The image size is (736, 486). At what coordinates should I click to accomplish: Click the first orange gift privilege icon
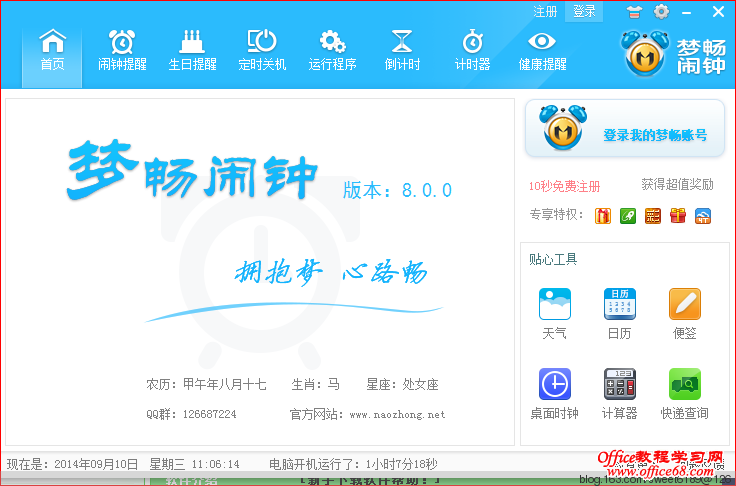pyautogui.click(x=603, y=216)
